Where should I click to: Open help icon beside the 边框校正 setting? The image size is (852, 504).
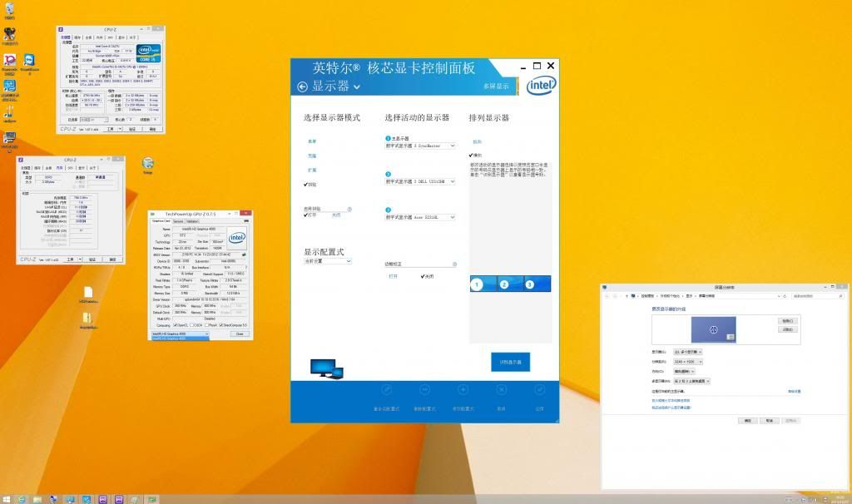454,264
